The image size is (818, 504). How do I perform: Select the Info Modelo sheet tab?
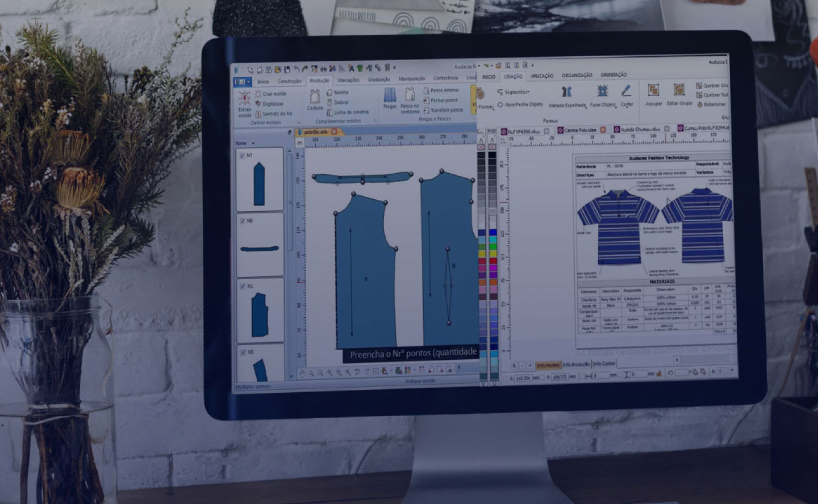pos(548,365)
